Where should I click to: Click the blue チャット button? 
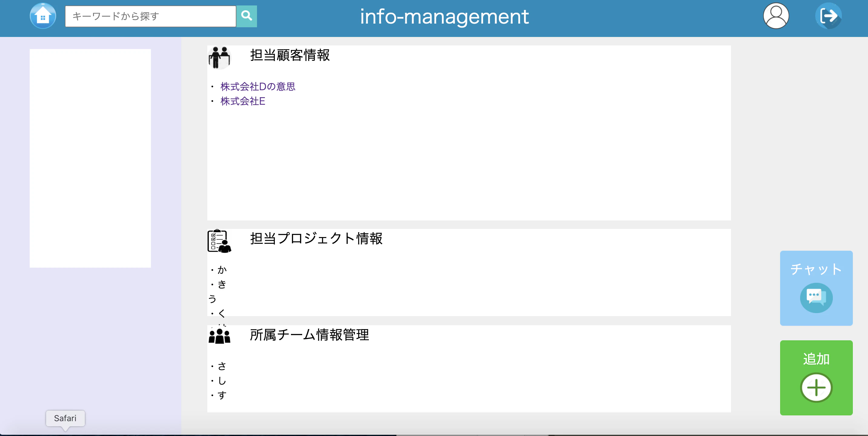[x=816, y=289]
